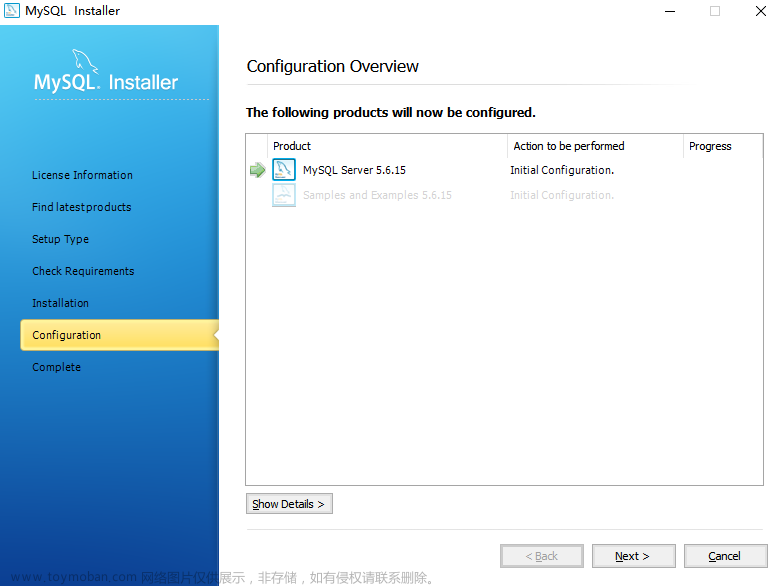The image size is (784, 586).
Task: Select the highlighted Configuration step
Action: point(120,335)
